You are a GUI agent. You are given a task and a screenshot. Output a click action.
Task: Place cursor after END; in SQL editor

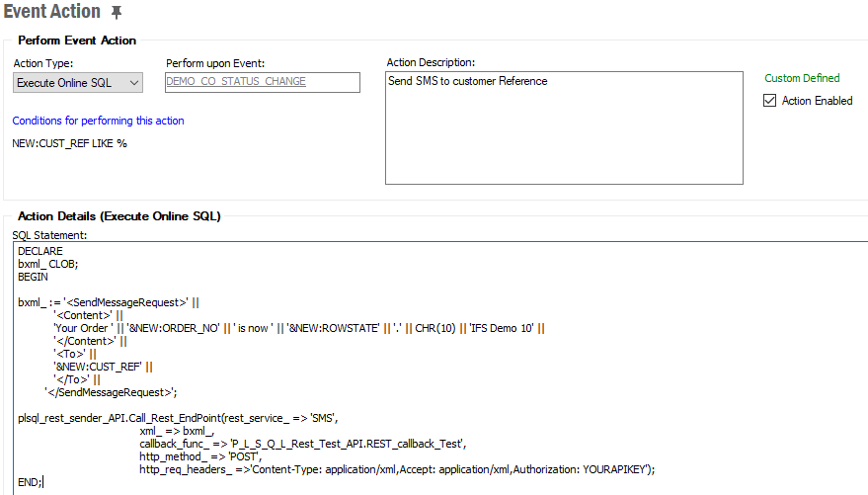pyautogui.click(x=42, y=482)
